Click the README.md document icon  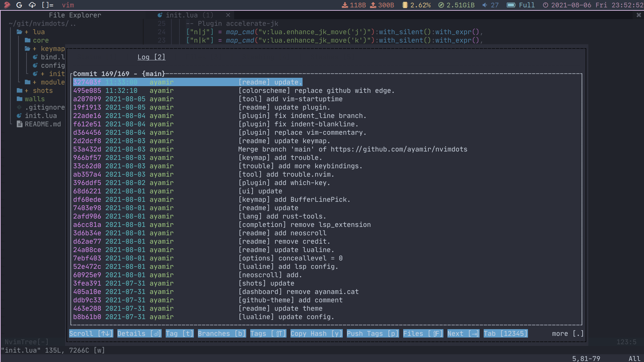19,124
